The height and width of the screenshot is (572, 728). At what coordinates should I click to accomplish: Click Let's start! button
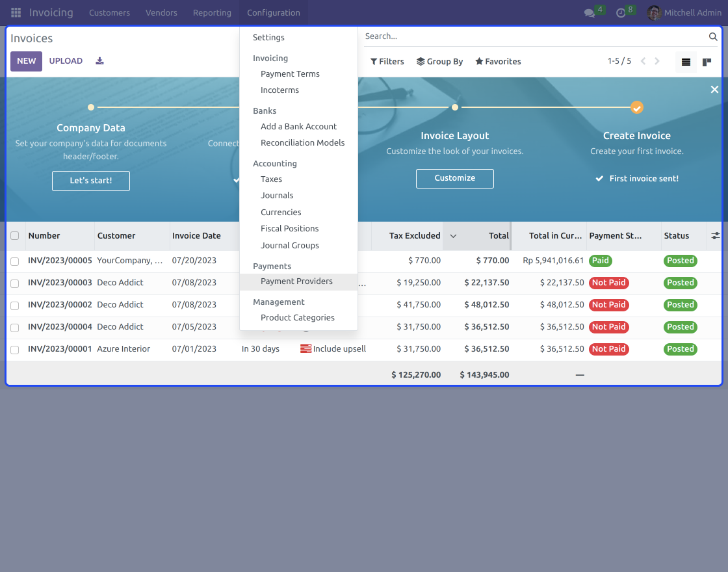91,181
